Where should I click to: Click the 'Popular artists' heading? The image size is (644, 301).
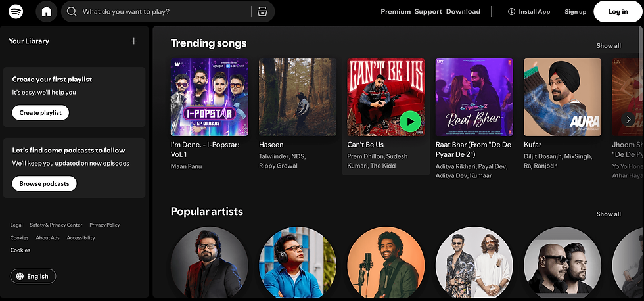pyautogui.click(x=206, y=212)
